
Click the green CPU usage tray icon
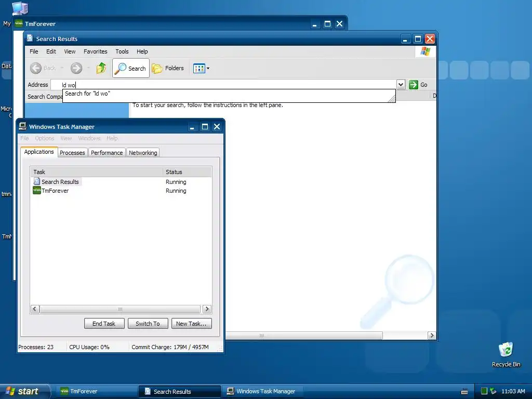[484, 391]
